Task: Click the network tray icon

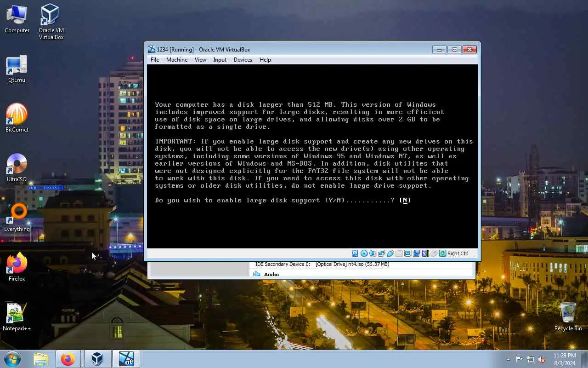Action: pyautogui.click(x=531, y=359)
